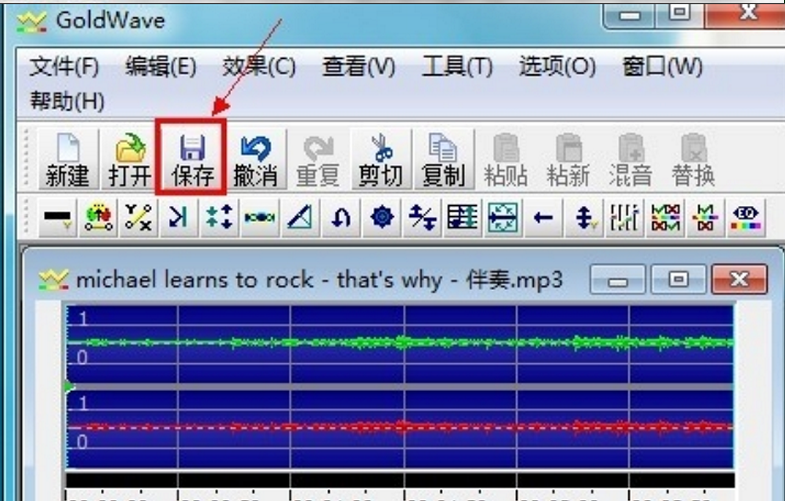
Task: Click the 替换 (Replace) button
Action: point(693,159)
